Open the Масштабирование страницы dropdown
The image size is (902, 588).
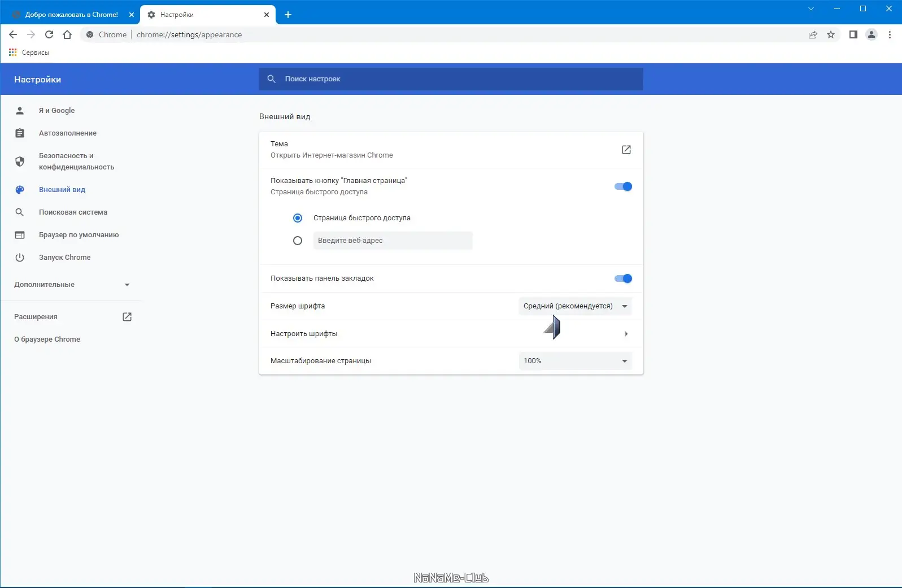point(575,361)
